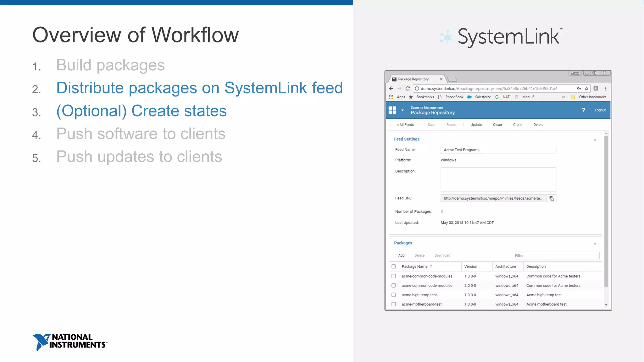Screen dimensions: 644x362
Task: Add a package to the feed
Action: pyautogui.click(x=401, y=255)
